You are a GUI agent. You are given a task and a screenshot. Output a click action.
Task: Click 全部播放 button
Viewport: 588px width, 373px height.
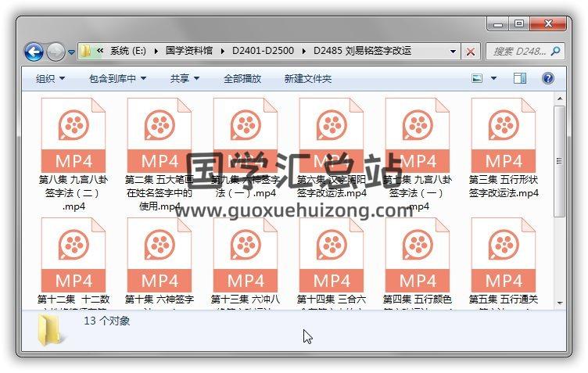click(242, 79)
